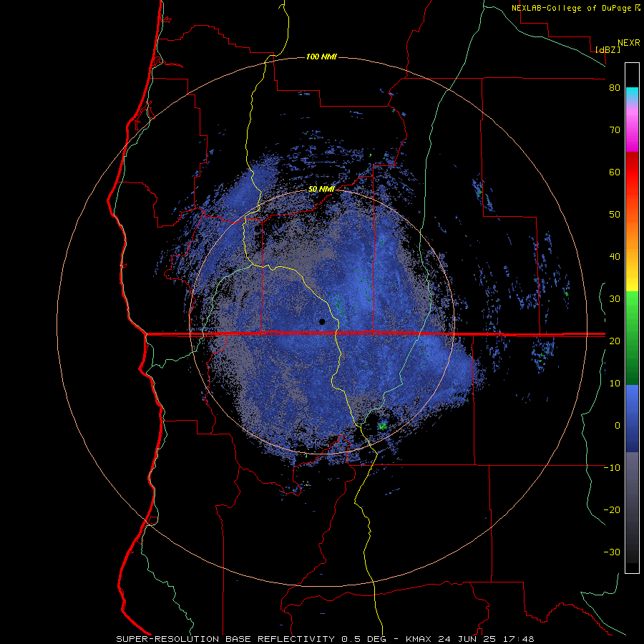
Task: Click the 60 value on the dBZ scale
Action: click(x=615, y=172)
